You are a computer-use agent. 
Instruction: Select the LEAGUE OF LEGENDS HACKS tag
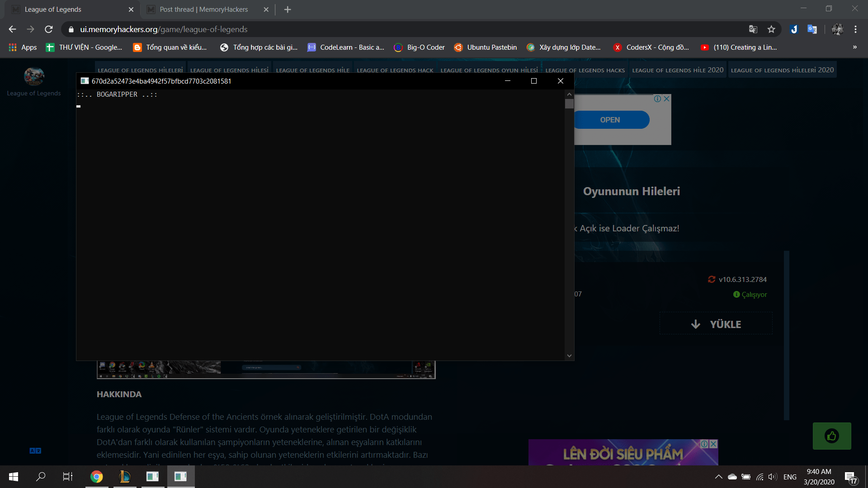pos(585,70)
